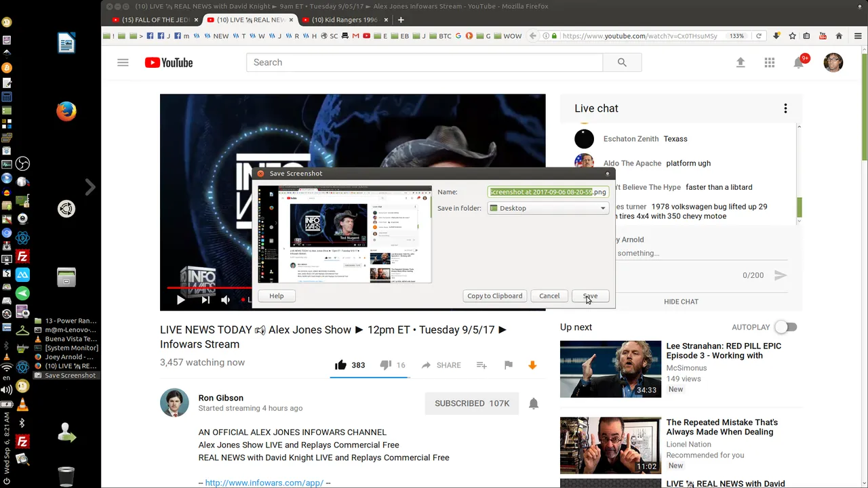Toggle the AUTOPLAY switch
The image size is (868, 488).
(x=786, y=327)
